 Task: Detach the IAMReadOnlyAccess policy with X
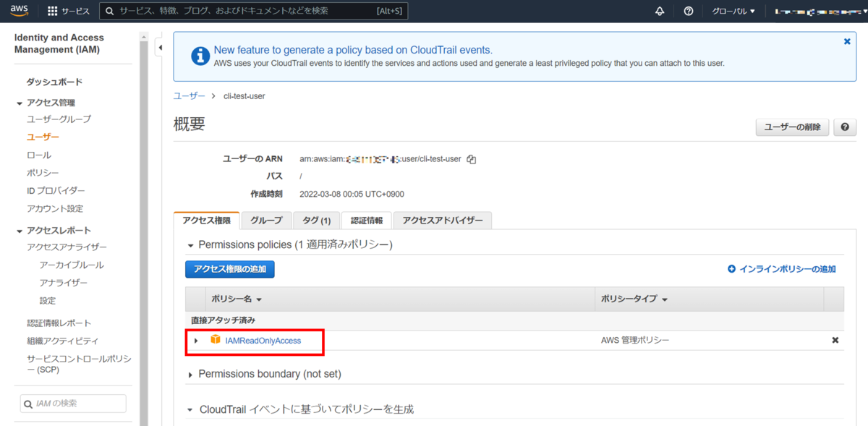point(835,340)
